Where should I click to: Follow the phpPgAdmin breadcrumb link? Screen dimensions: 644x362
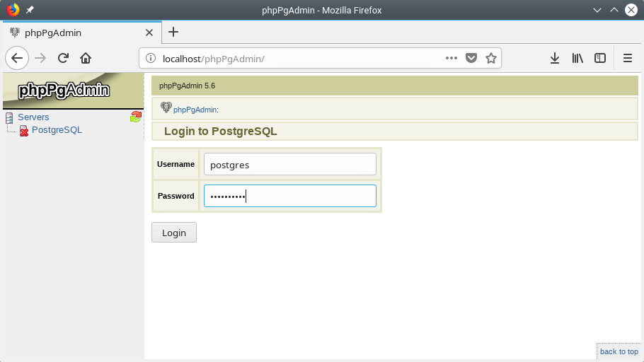[x=195, y=110]
